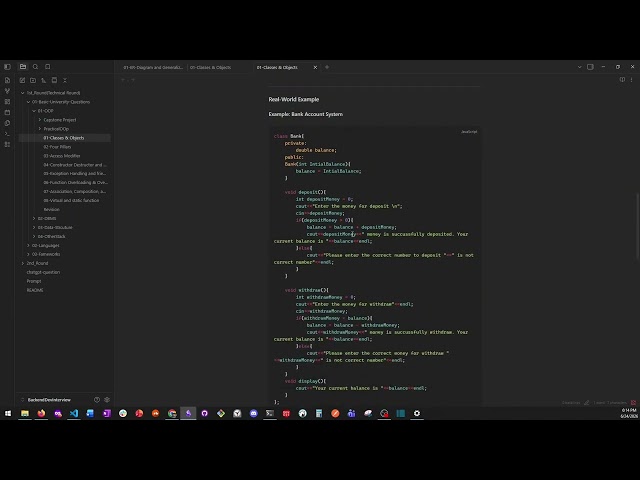
Task: Click the new folder icon in explorer toolbar
Action: 33,80
